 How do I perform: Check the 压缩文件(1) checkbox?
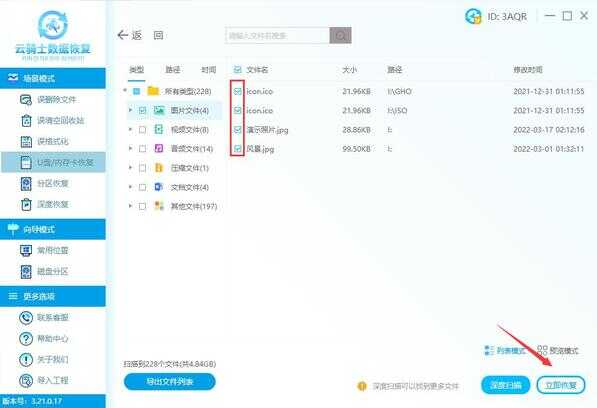click(142, 168)
